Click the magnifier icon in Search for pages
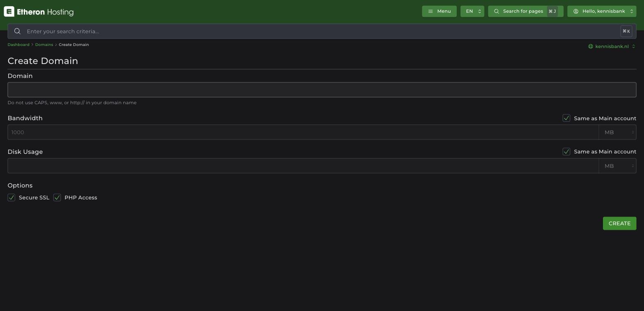This screenshot has width=644, height=311. coord(497,11)
